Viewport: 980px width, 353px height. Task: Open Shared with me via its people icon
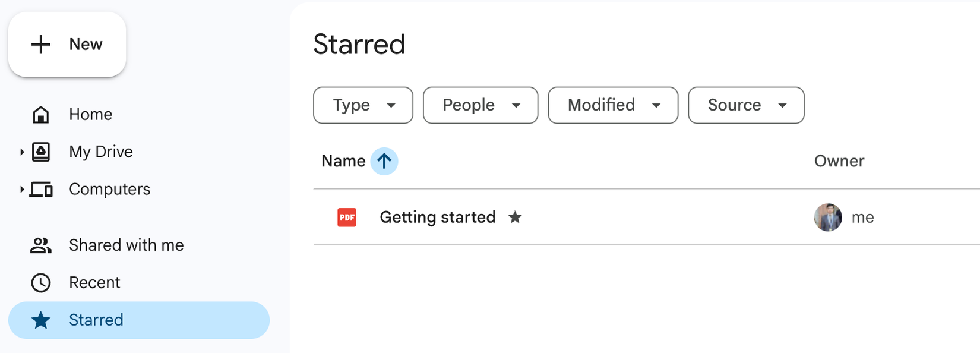pyautogui.click(x=40, y=245)
